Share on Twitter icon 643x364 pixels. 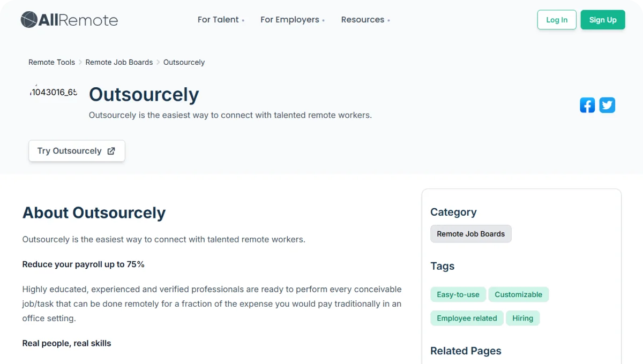[607, 105]
